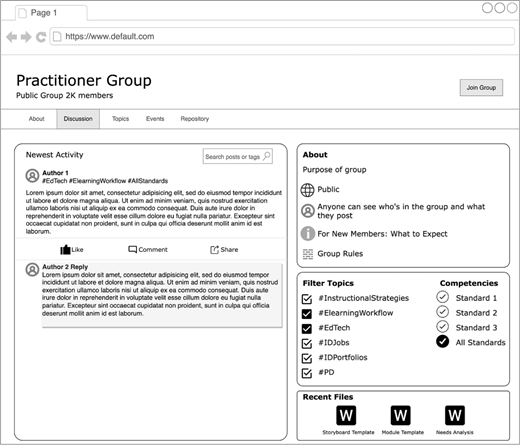Viewport: 520px width, 445px height.
Task: Click the Purpose of group text
Action: click(334, 170)
